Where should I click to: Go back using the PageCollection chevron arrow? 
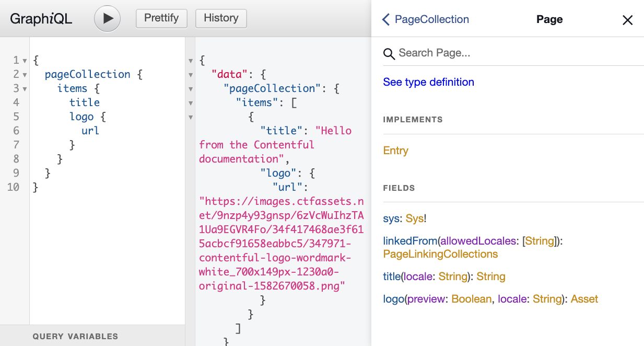tap(385, 19)
